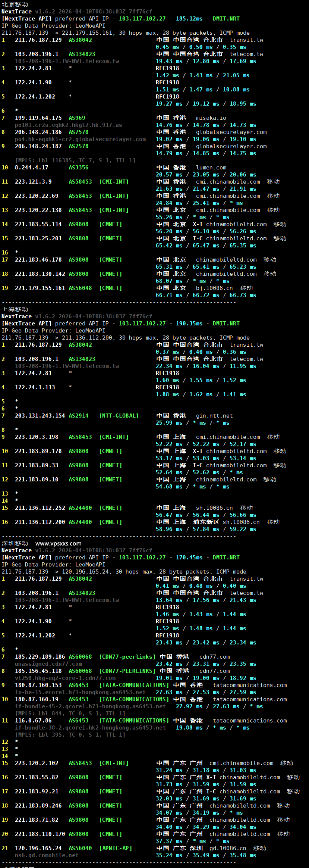Click the 上海移动 section heading
The height and width of the screenshot is (868, 309).
15,309
